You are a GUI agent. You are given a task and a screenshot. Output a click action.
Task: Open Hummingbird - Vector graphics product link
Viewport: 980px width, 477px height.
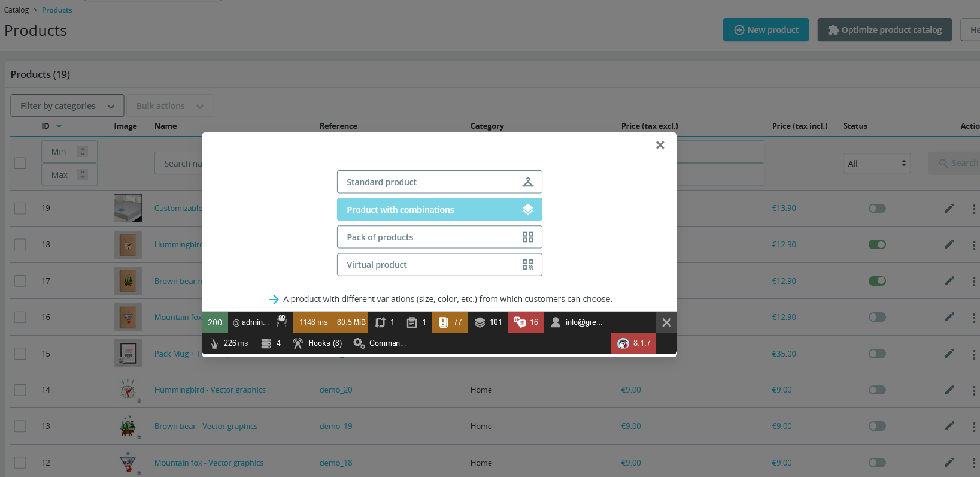tap(210, 390)
